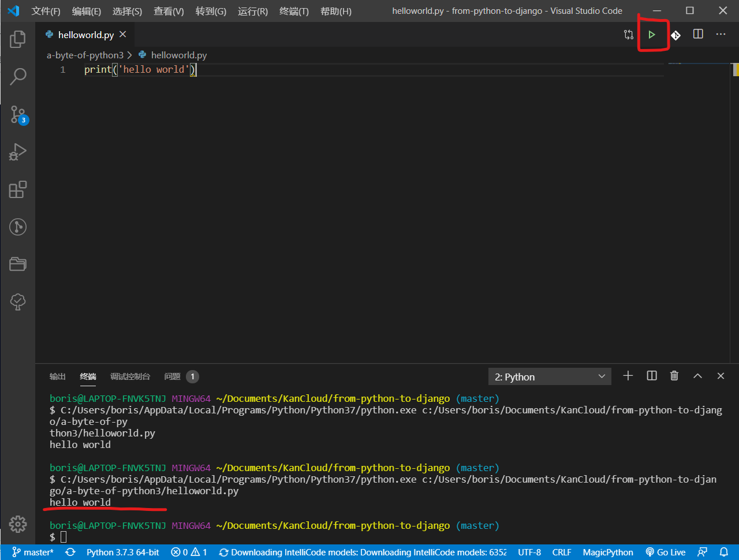The height and width of the screenshot is (560, 739).
Task: Kill the terminal with trash icon
Action: point(674,376)
